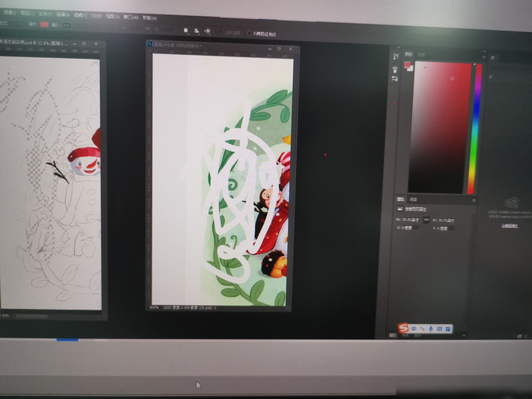The image size is (532, 399).
Task: Activate the psd document window title at 33.3%
Action: coord(34,43)
